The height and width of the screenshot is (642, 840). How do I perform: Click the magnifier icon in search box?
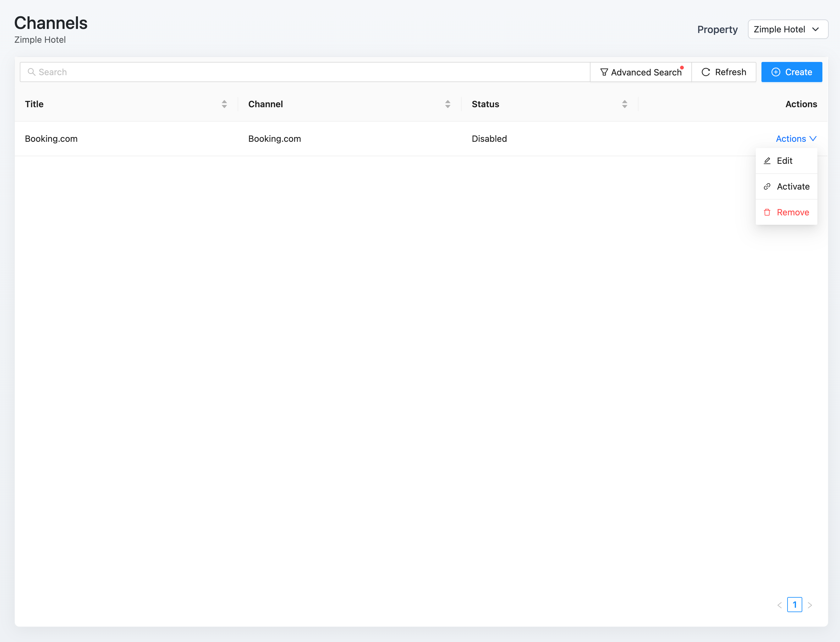31,72
